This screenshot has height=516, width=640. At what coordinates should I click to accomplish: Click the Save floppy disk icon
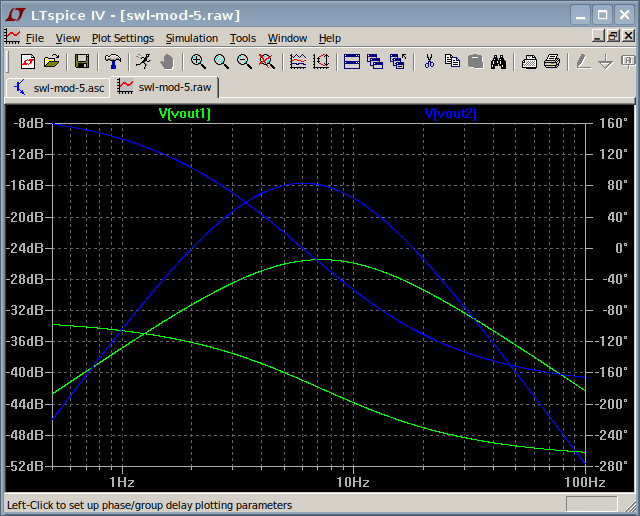pos(82,61)
